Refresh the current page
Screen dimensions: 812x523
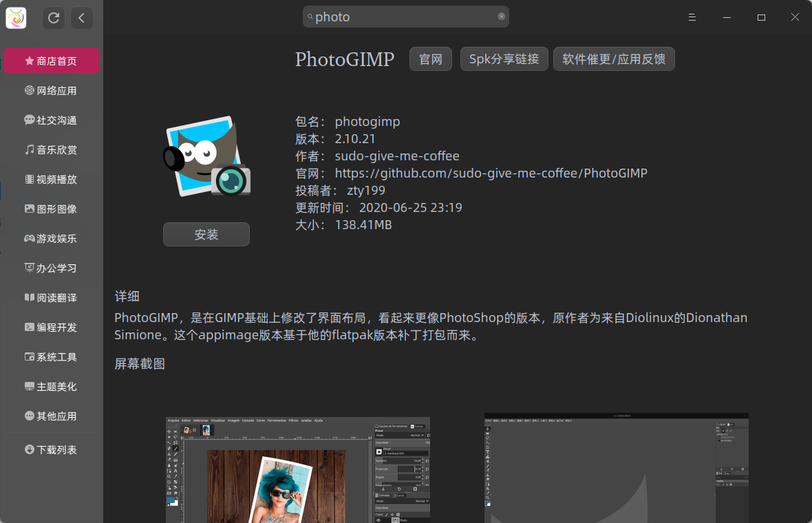pyautogui.click(x=54, y=18)
